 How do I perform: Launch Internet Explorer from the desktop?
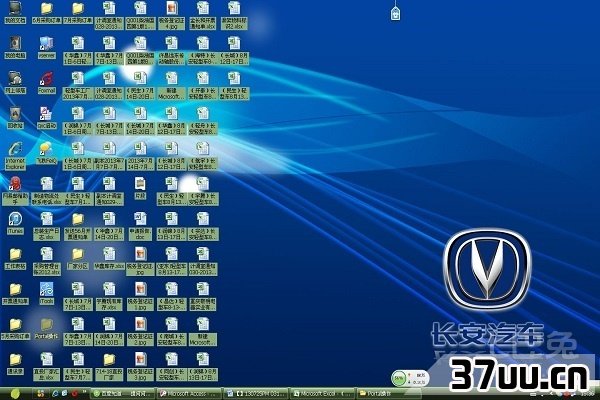[15, 156]
